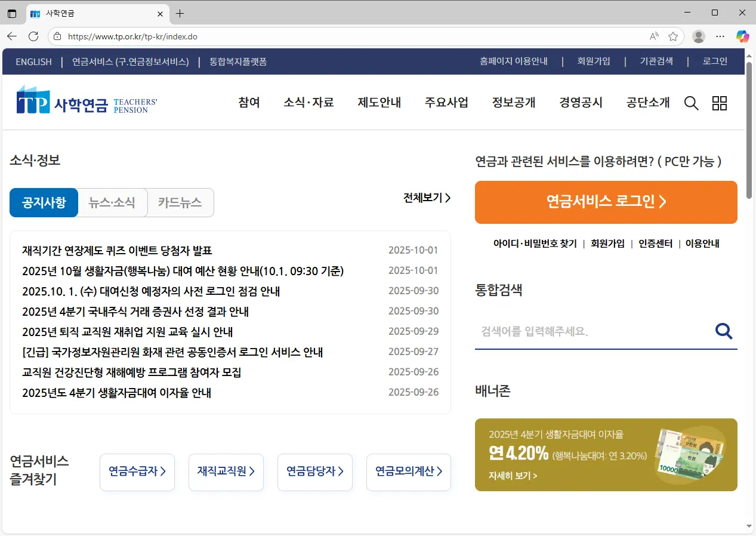Image resolution: width=756 pixels, height=536 pixels.
Task: Open the 2025년도 4분기 생활자금대여 이자율 안내 notice
Action: [116, 393]
